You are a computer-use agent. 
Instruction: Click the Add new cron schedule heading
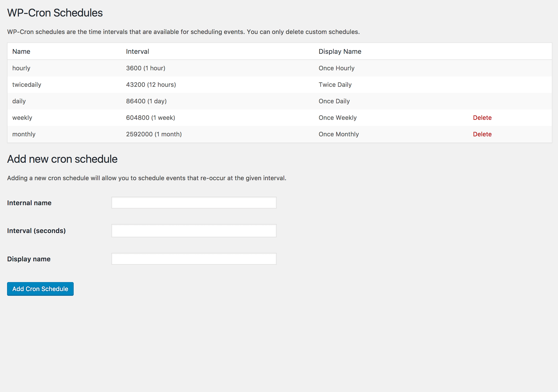tap(62, 159)
